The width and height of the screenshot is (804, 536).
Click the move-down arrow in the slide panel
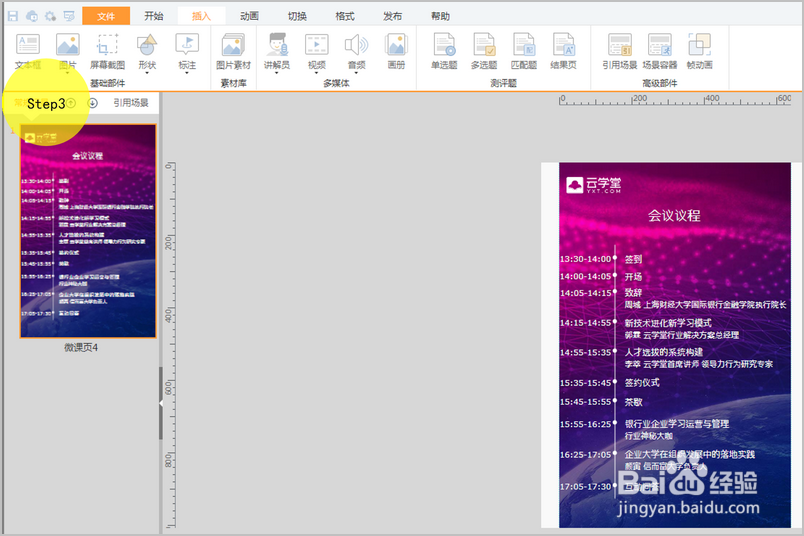tap(92, 103)
